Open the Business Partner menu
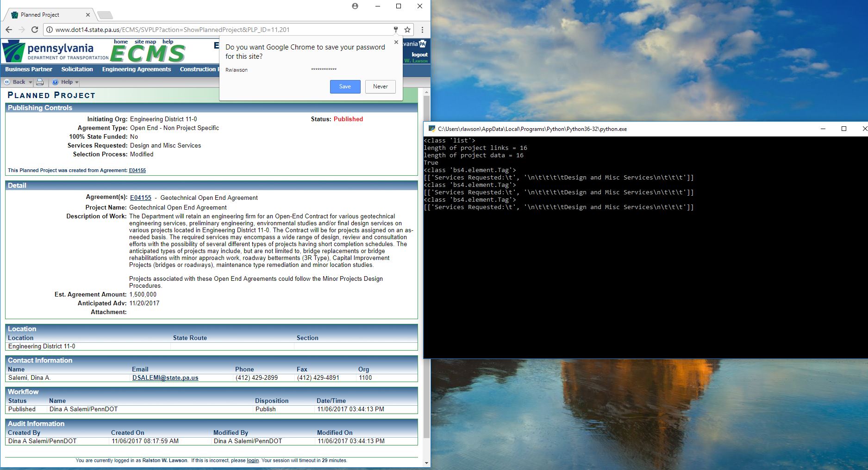Viewport: 868px width, 470px height. coord(28,69)
